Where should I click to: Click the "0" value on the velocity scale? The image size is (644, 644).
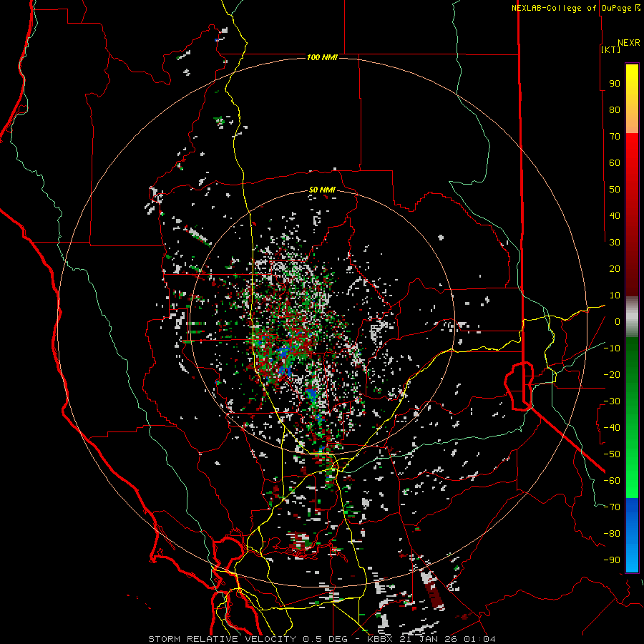618,321
